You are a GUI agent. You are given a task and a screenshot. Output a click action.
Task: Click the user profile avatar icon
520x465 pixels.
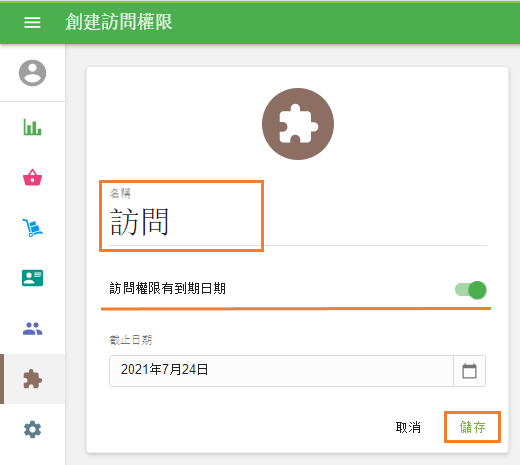(32, 73)
